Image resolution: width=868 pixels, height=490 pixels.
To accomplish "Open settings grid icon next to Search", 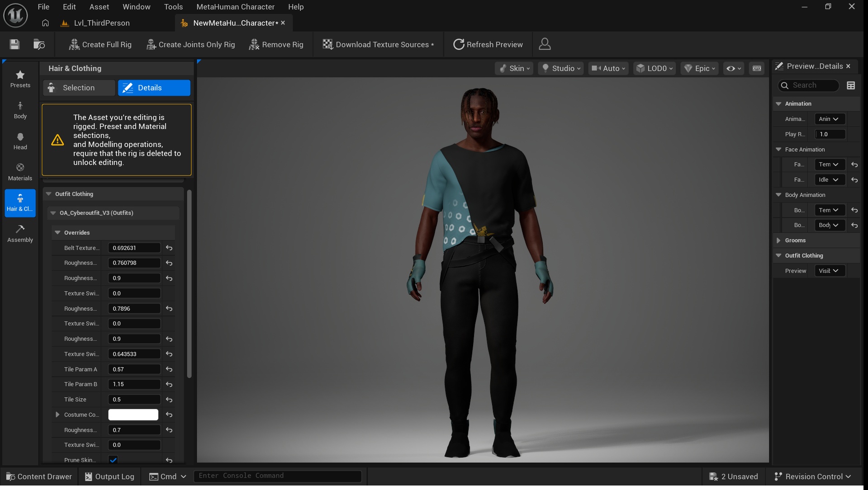I will [851, 85].
